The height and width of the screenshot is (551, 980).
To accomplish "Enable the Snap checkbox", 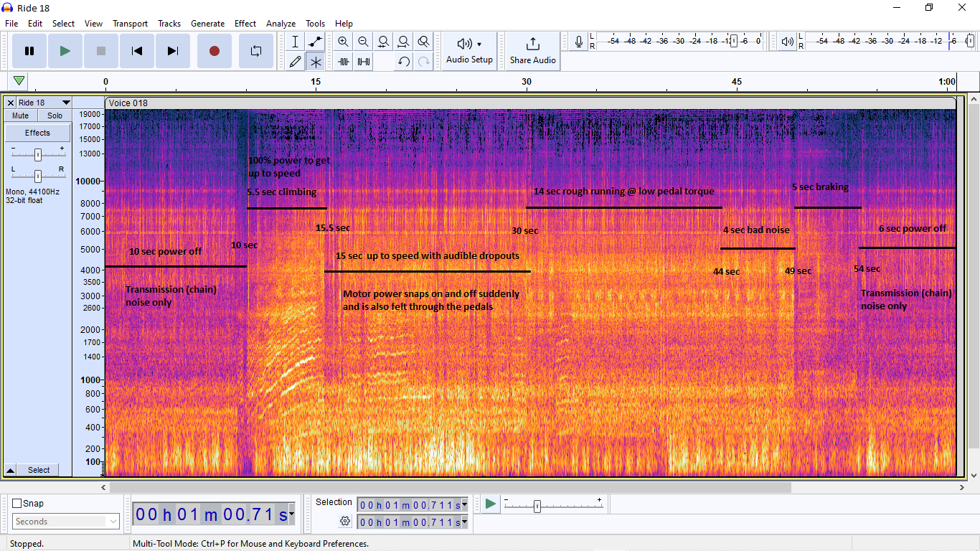I will tap(17, 504).
